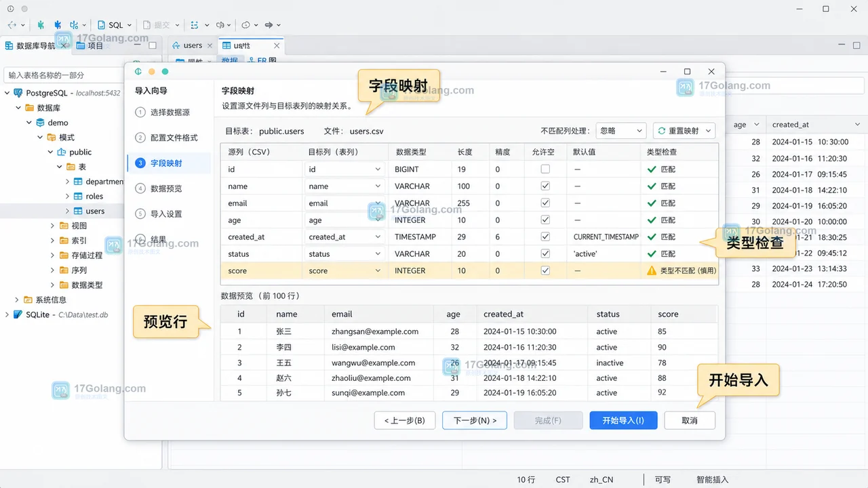Click the demo database cylinder icon
The image size is (868, 488).
pyautogui.click(x=40, y=123)
